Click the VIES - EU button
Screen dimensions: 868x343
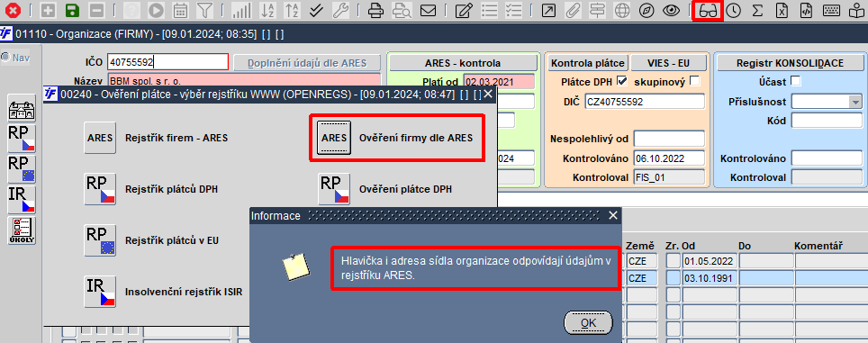point(669,62)
